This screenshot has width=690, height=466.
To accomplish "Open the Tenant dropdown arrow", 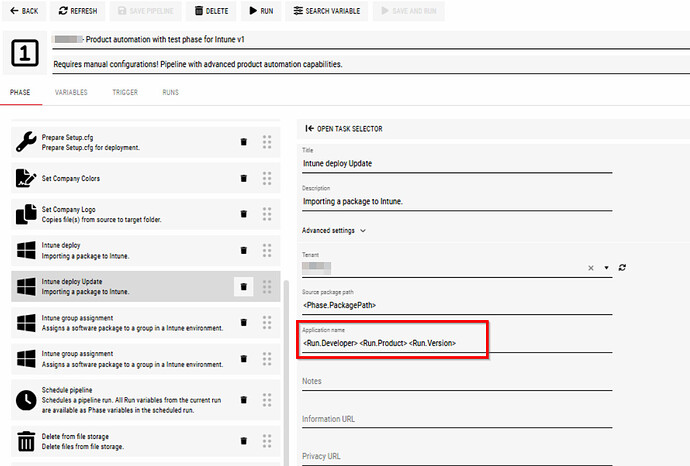I will [606, 268].
